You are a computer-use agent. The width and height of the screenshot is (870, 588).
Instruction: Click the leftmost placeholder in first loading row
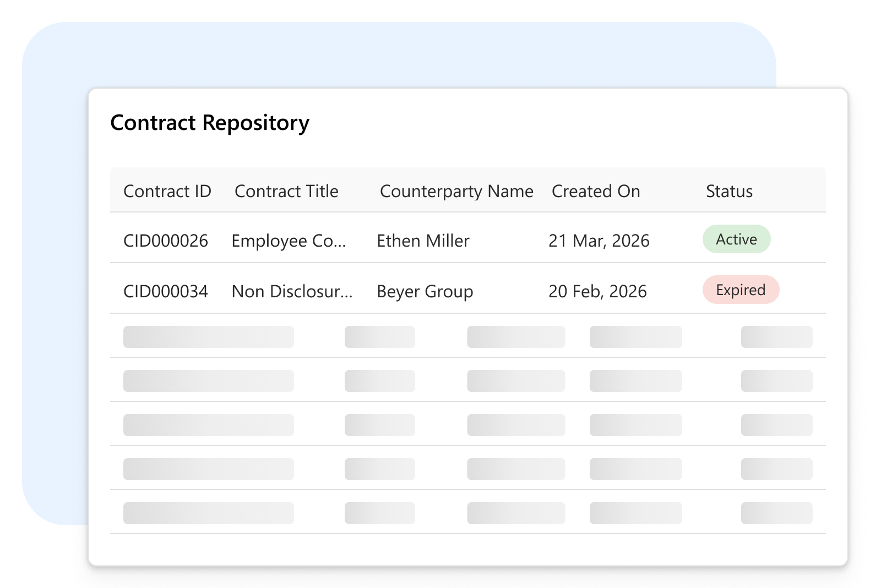click(x=208, y=337)
